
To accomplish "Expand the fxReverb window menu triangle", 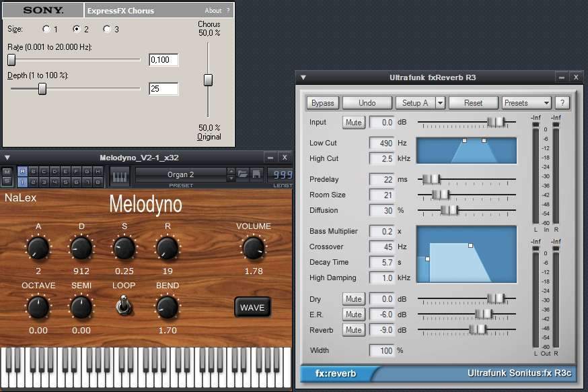I will click(303, 77).
